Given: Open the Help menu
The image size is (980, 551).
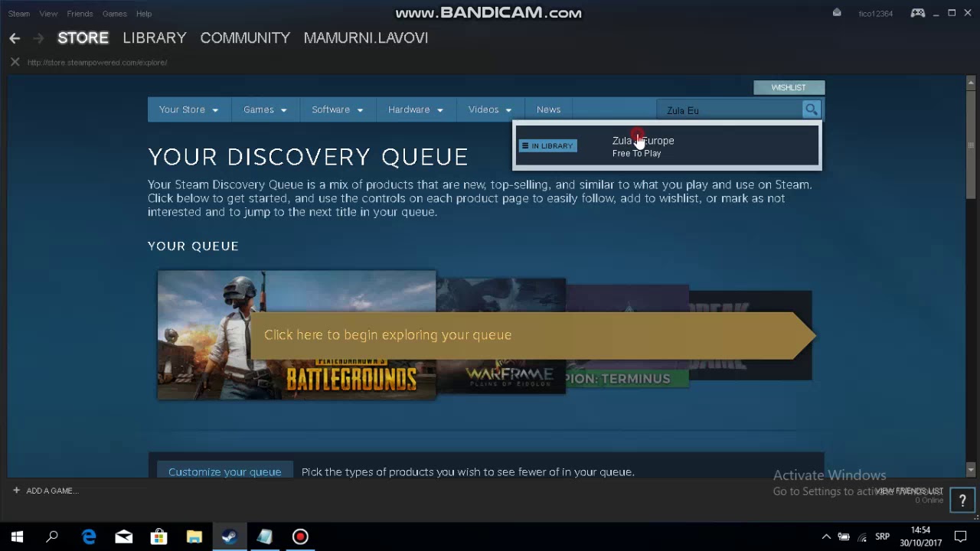Looking at the screenshot, I should [144, 14].
